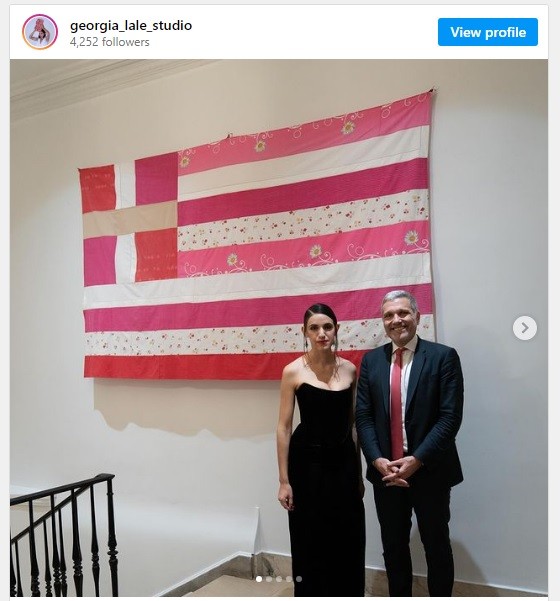
Task: Open the georgia_lale_studio username link
Action: pos(131,26)
